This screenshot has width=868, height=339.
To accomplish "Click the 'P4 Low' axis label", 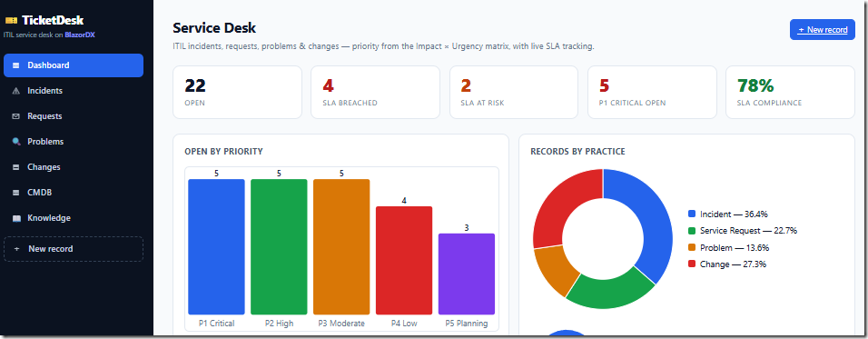I will [x=404, y=324].
